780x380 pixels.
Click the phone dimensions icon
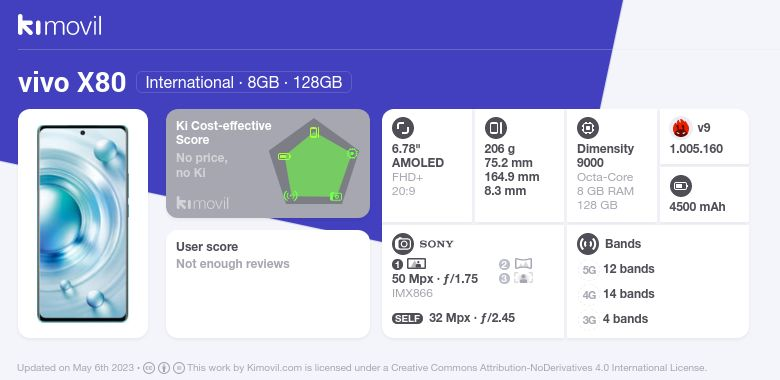495,128
